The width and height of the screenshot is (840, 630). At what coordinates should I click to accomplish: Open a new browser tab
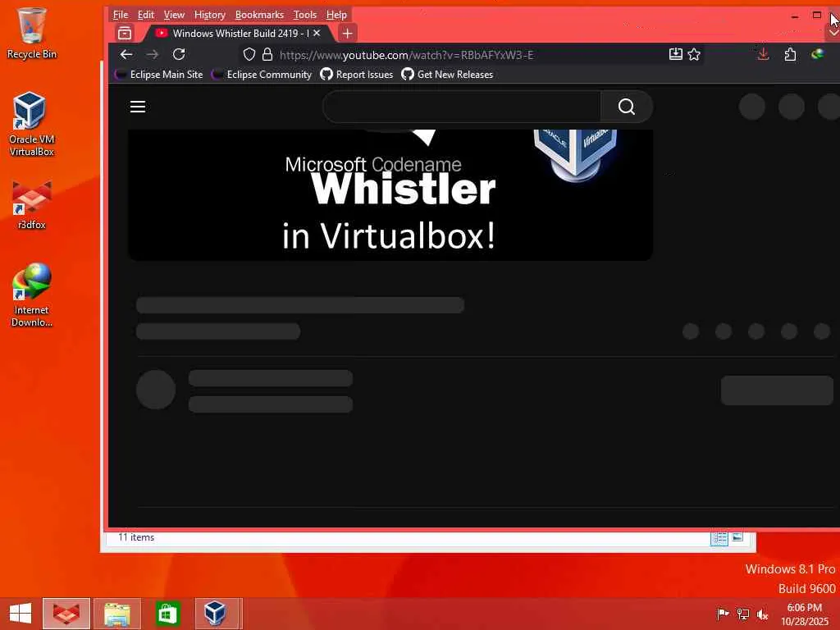click(x=347, y=33)
